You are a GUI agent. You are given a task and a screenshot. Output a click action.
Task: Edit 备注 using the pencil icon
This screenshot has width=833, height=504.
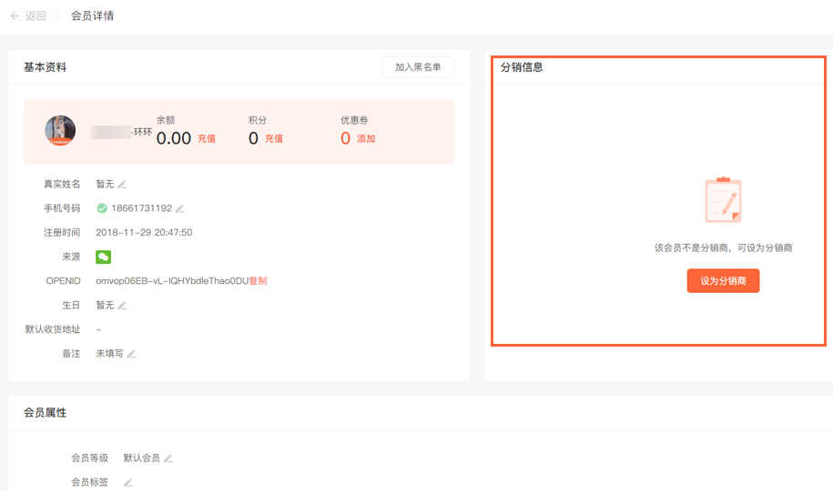click(x=131, y=354)
